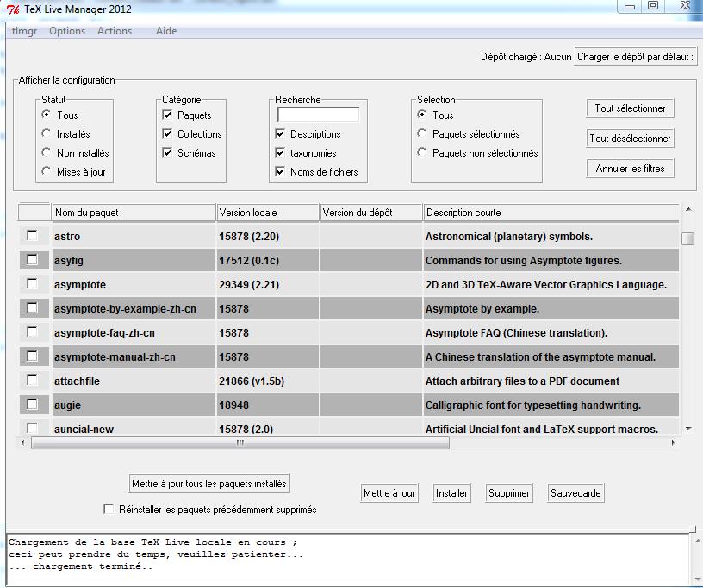Toggle the Schémas category checkbox
Image resolution: width=703 pixels, height=588 pixels.
167,152
